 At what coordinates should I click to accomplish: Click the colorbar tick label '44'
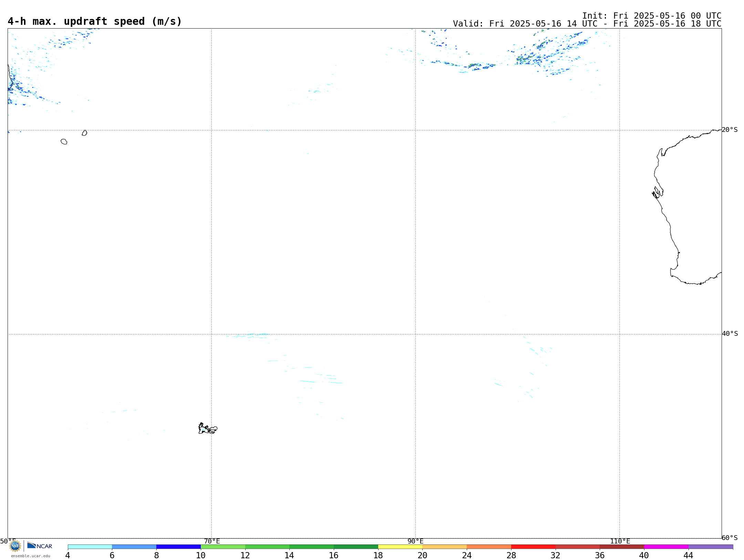[689, 556]
